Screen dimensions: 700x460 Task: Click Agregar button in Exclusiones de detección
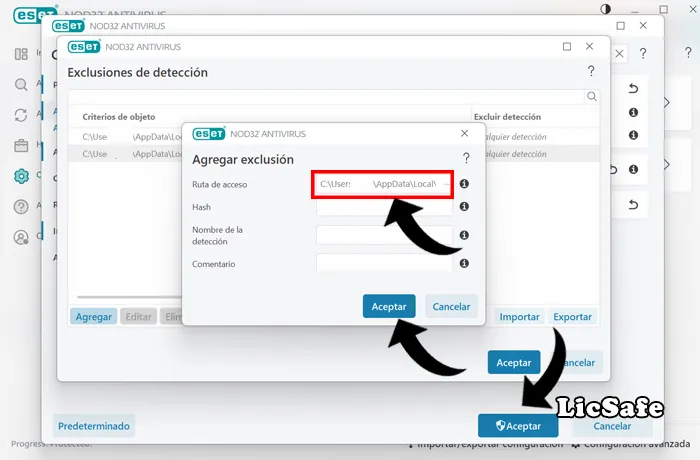93,317
